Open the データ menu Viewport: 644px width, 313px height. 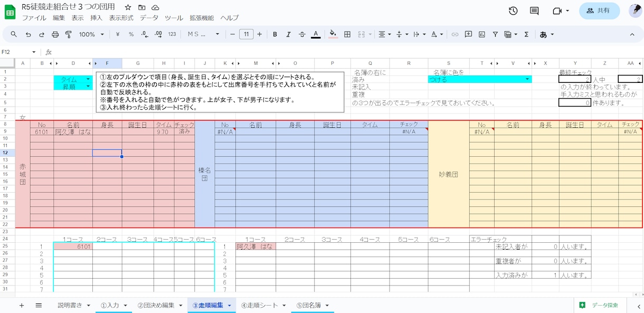click(149, 17)
